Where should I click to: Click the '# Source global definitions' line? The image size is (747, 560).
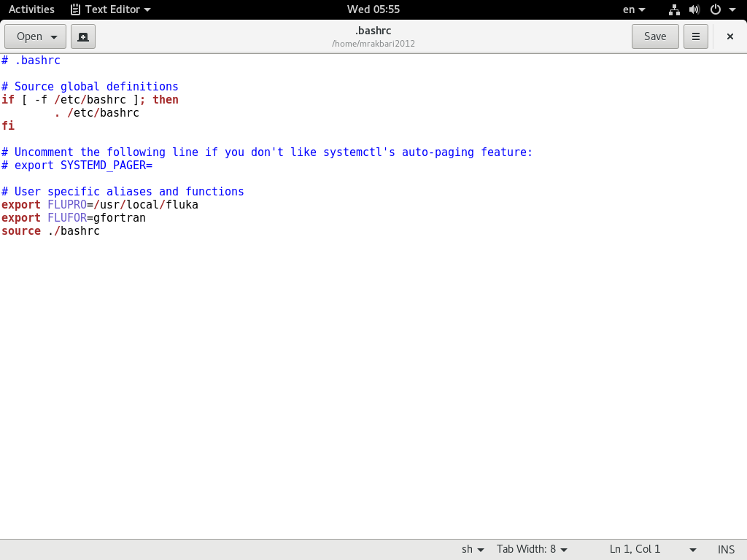[x=90, y=87]
